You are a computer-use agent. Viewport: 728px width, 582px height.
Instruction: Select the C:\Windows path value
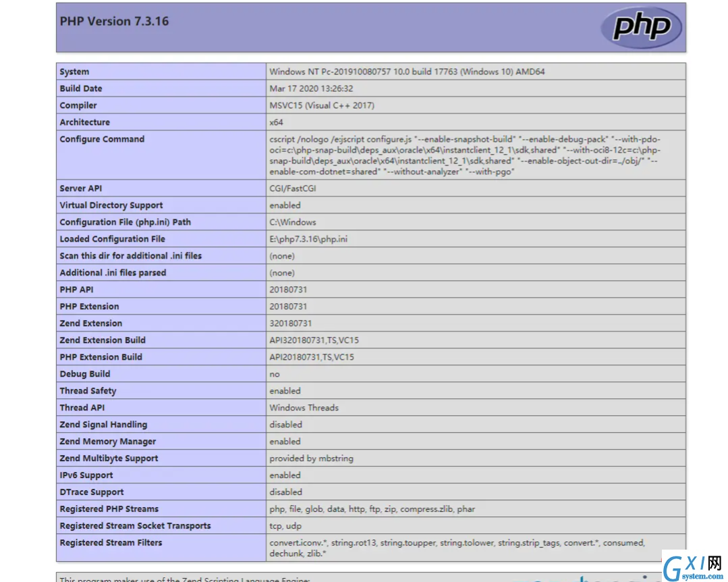pyautogui.click(x=293, y=222)
